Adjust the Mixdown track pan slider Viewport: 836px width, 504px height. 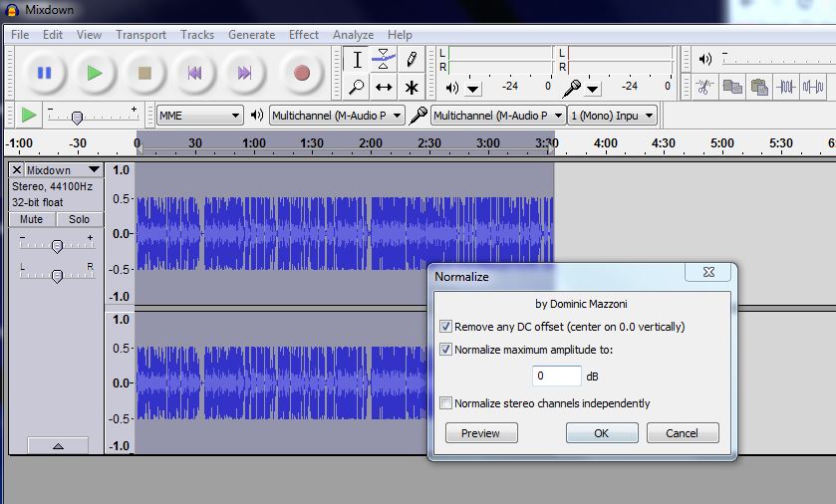(x=57, y=275)
